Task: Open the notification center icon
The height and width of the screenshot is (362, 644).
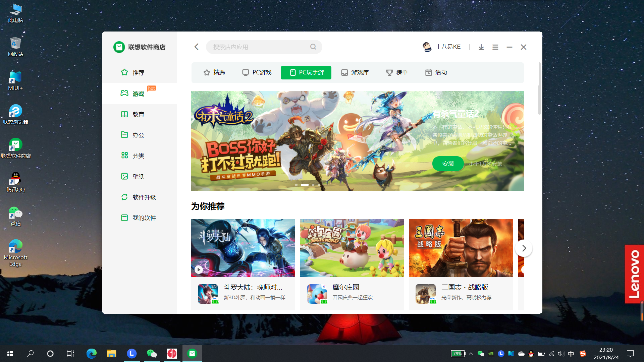Action: click(630, 354)
